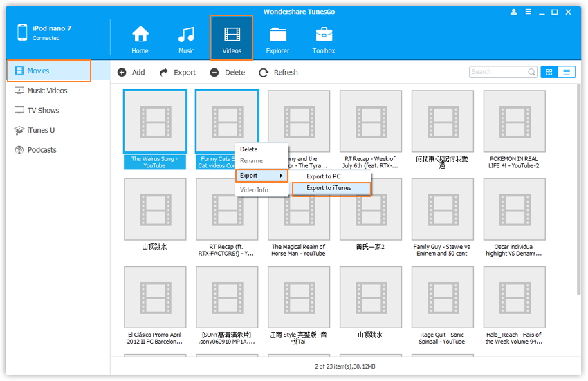
Task: Choose Export to iTunes option
Action: [329, 188]
